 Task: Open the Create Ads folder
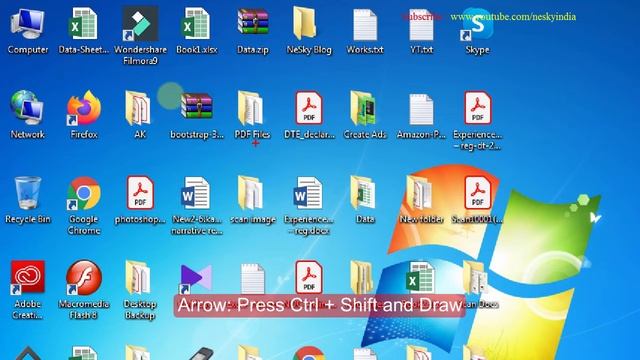(363, 108)
